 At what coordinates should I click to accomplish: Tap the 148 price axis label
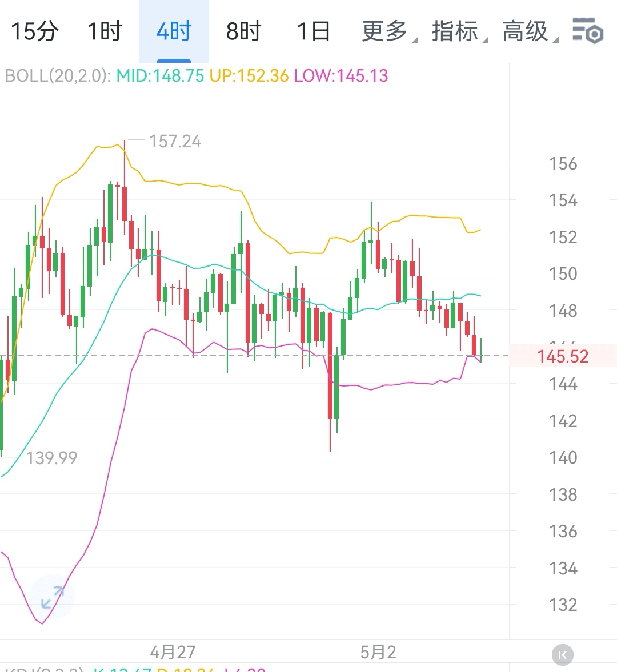(x=563, y=311)
